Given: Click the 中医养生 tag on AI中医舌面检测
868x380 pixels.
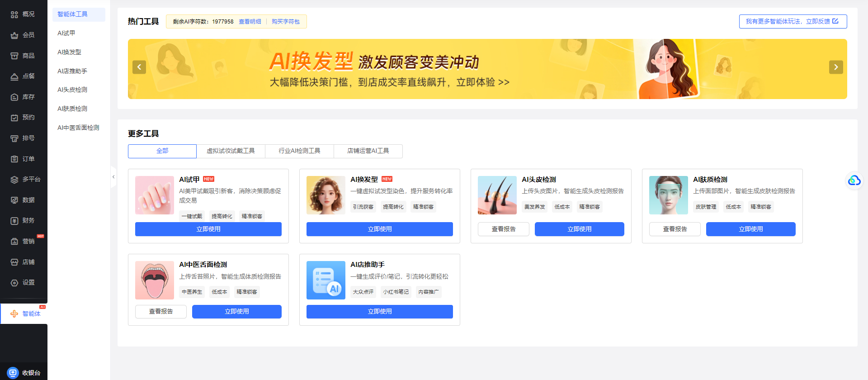Looking at the screenshot, I should point(192,292).
